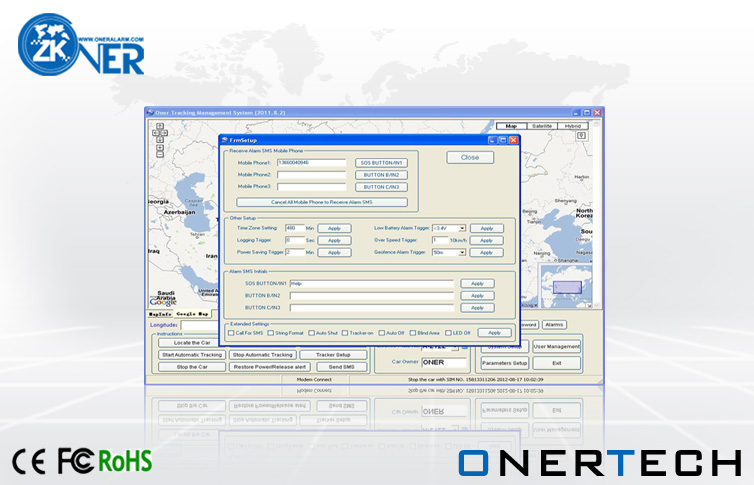Click the Time Zone Setting value field
This screenshot has height=485, width=754.
point(295,228)
